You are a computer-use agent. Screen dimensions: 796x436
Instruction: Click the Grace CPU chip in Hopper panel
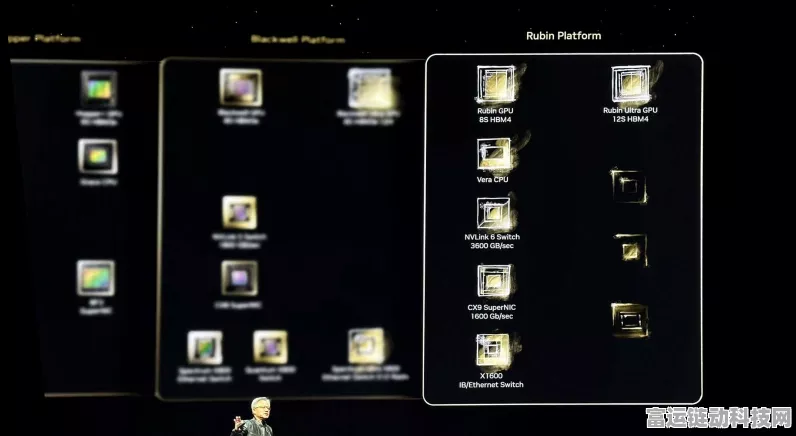tap(97, 156)
